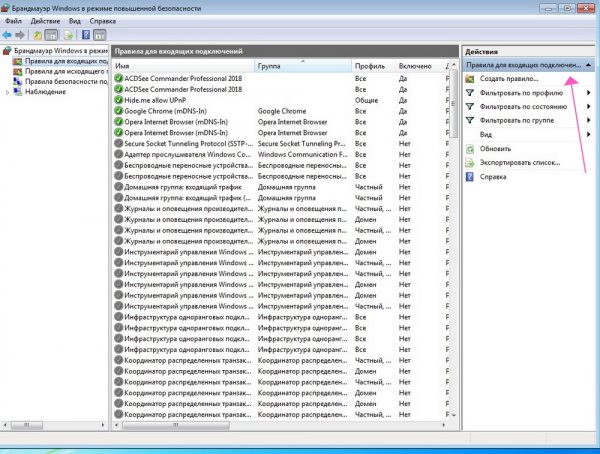Select the Брандмауэр Windows root tree node
This screenshot has width=600, height=454.
pyautogui.click(x=60, y=51)
